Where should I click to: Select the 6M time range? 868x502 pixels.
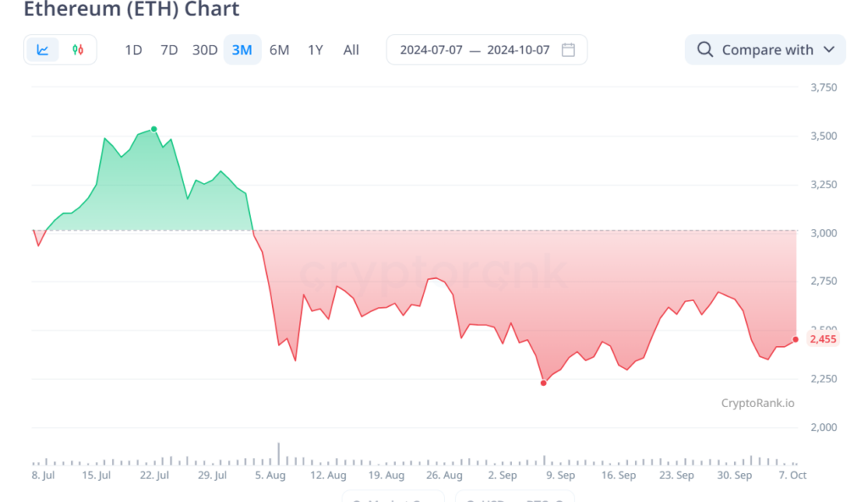pos(280,50)
